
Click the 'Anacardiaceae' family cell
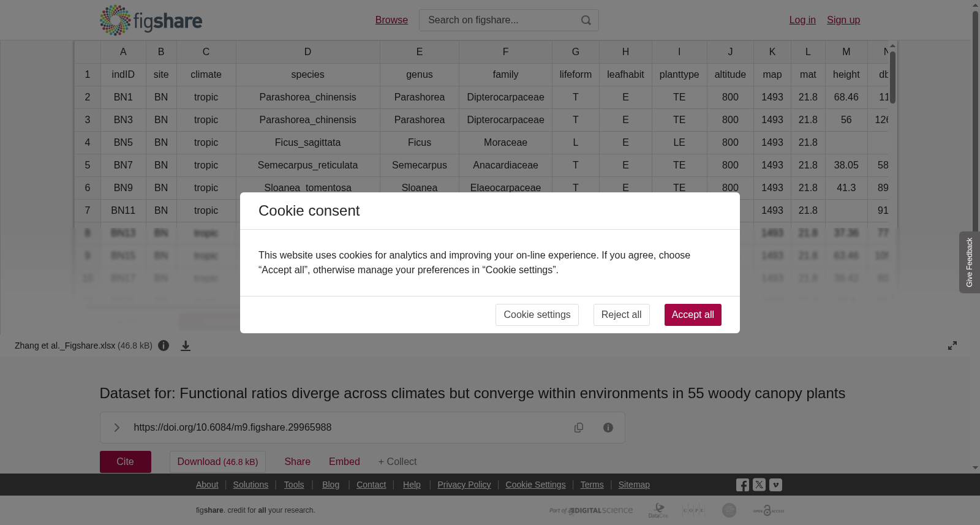pos(505,165)
